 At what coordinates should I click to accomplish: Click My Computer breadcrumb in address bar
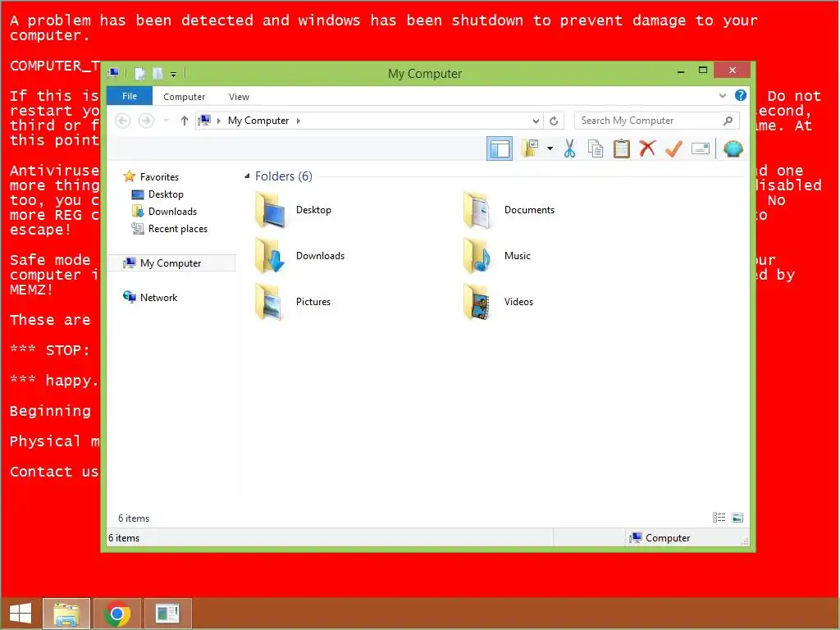258,121
